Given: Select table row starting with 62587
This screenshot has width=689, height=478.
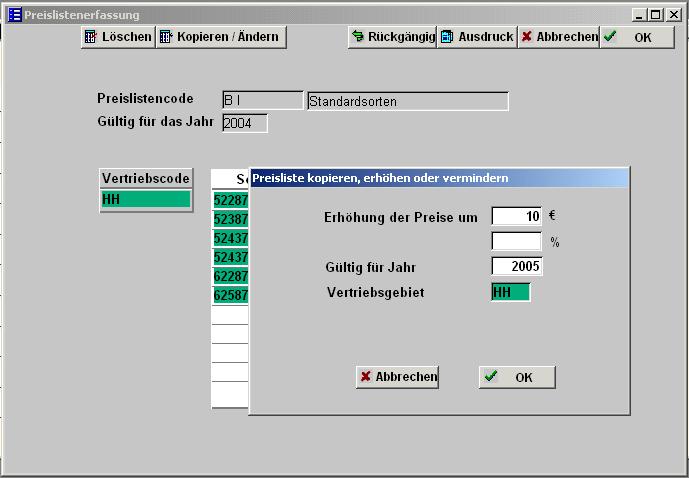Looking at the screenshot, I should point(230,296).
